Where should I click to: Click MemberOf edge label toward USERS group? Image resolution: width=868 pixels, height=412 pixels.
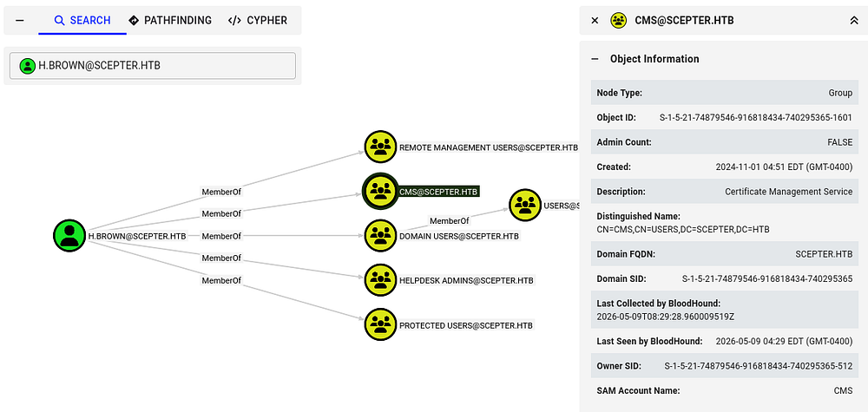pyautogui.click(x=450, y=220)
